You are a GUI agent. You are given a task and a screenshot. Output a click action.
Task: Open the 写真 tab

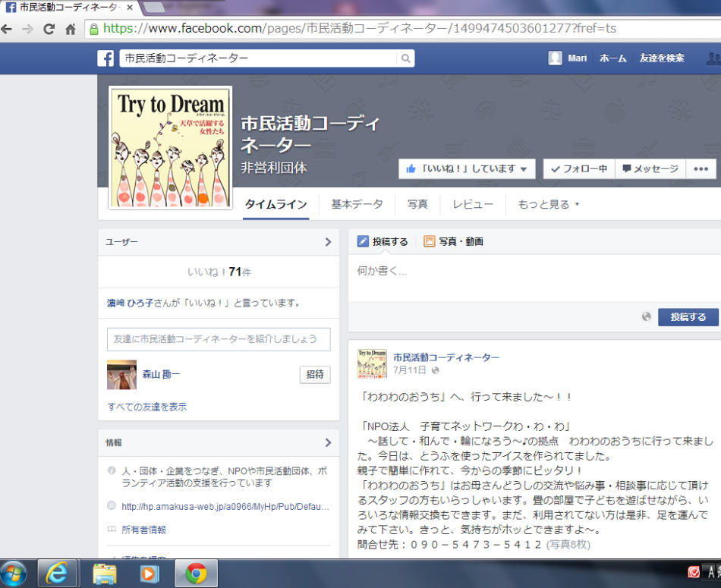tap(417, 204)
